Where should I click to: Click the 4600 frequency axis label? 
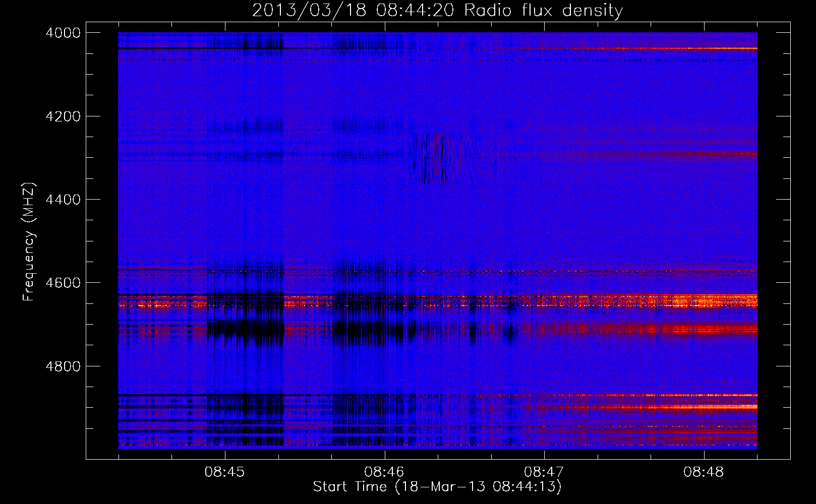[x=63, y=283]
